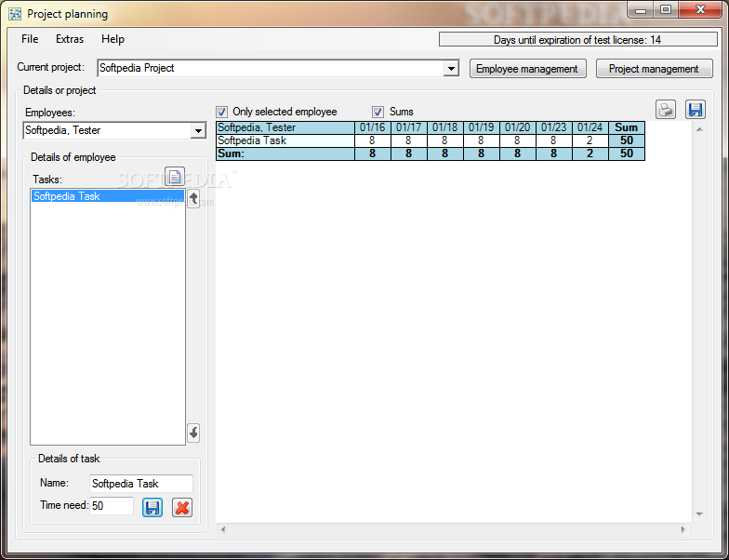Click the Softpedia, Tester header cell in grid
Image resolution: width=729 pixels, height=560 pixels.
click(x=285, y=127)
